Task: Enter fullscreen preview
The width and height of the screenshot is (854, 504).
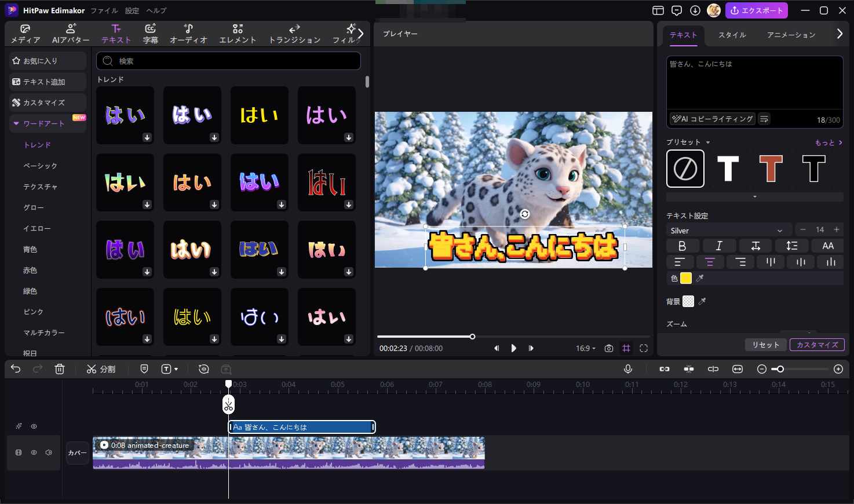Action: [x=644, y=348]
